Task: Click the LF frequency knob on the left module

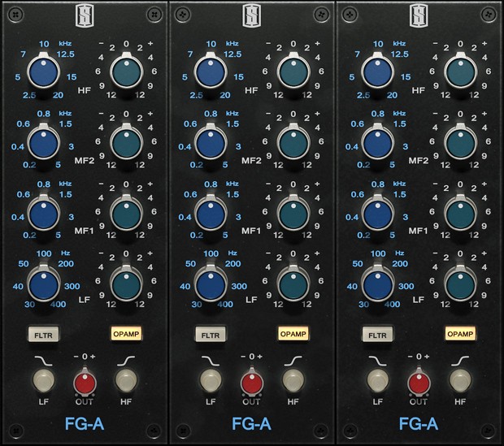Action: point(43,284)
